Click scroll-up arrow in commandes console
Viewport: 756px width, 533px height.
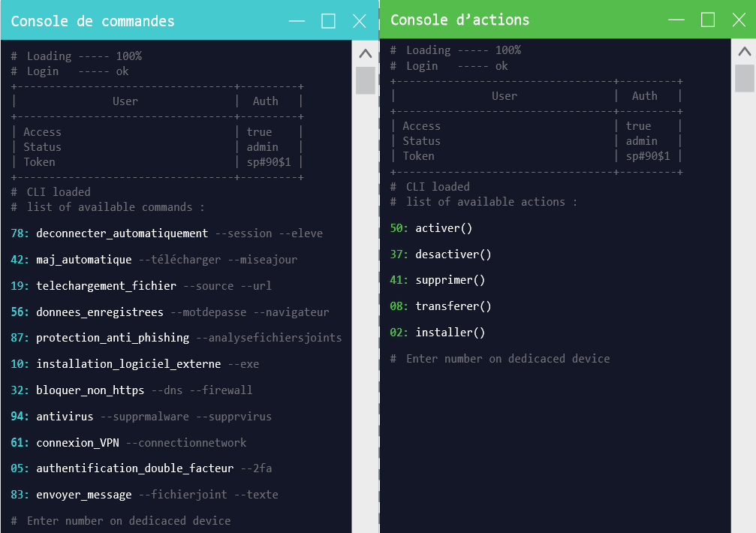(x=366, y=53)
